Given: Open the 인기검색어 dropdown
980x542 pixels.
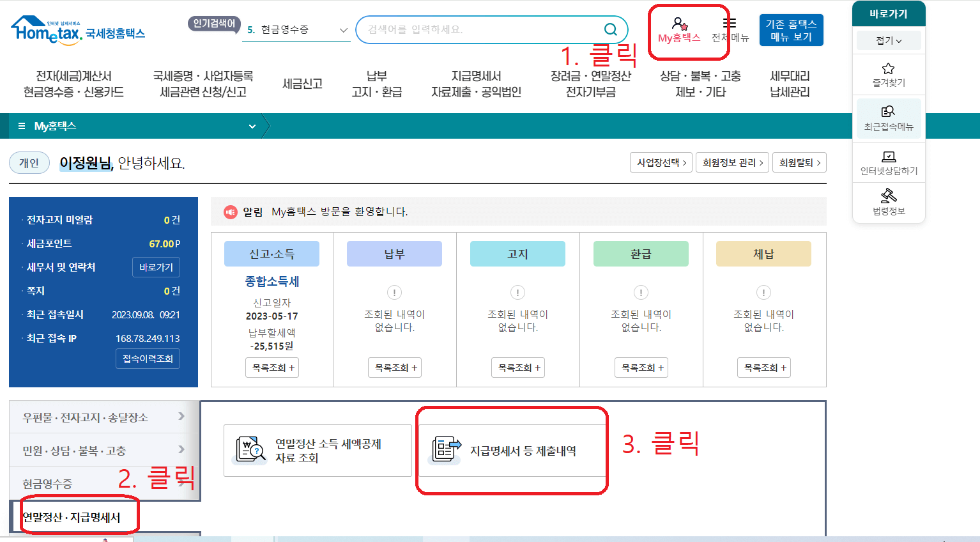Looking at the screenshot, I should pyautogui.click(x=343, y=29).
